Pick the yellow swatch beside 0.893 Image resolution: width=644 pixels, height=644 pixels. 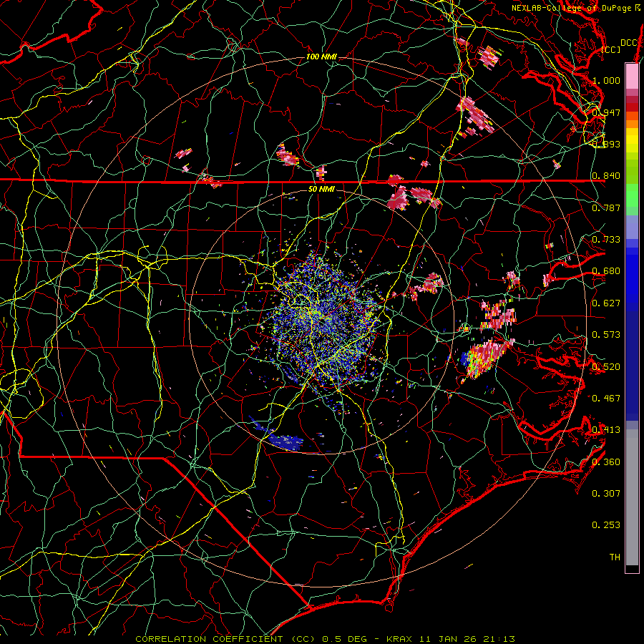[632, 141]
